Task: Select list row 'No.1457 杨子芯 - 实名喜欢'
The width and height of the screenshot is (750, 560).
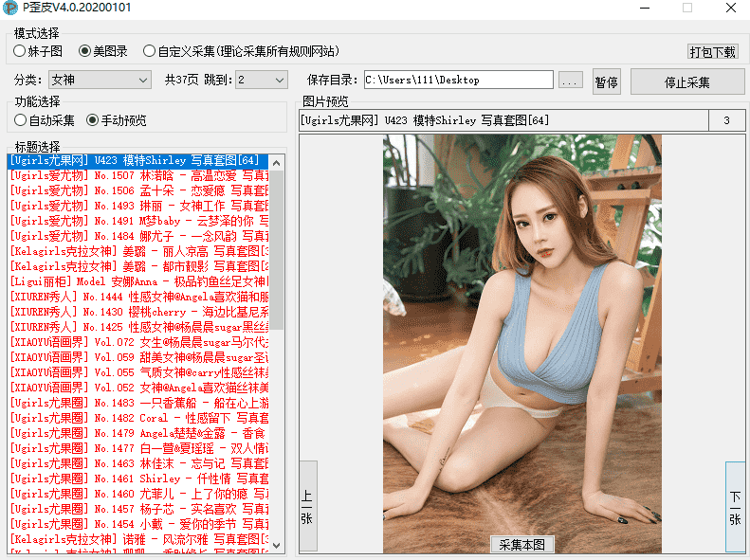Action: [x=138, y=510]
